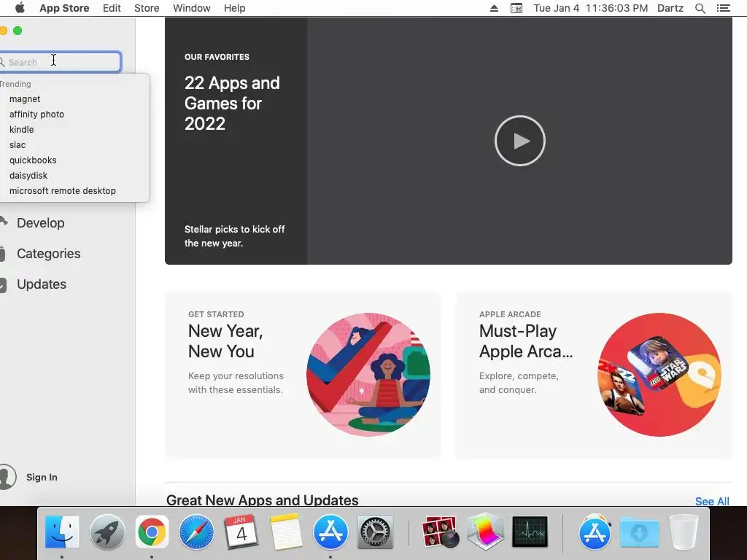Image resolution: width=747 pixels, height=560 pixels.
Task: Select trending search 'kindle'
Action: 21,130
